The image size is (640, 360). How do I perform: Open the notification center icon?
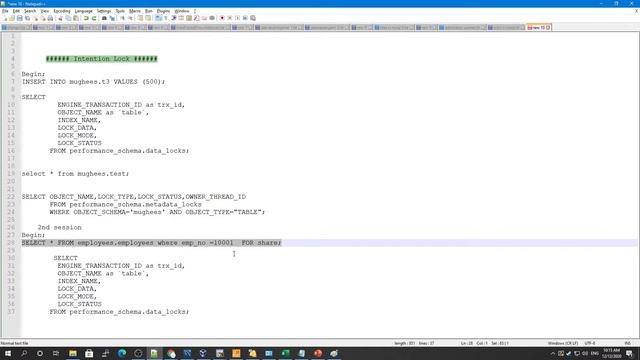point(629,353)
